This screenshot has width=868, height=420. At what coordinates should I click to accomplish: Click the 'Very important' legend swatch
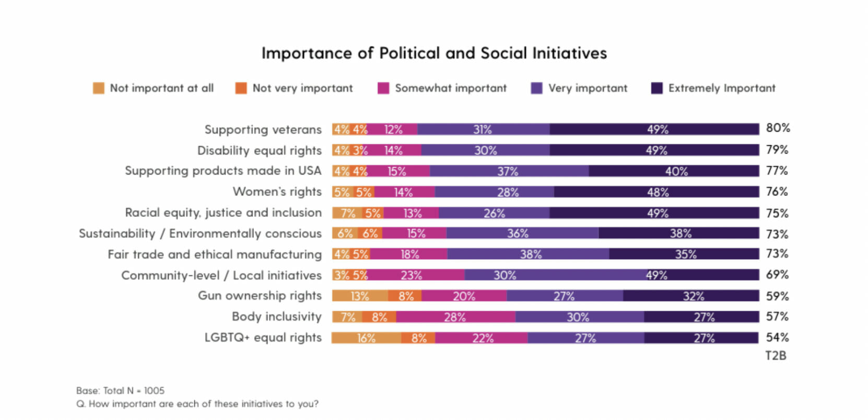pos(536,88)
